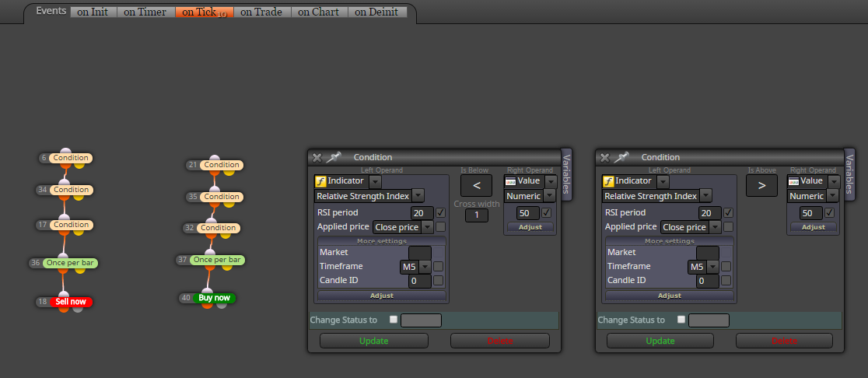The width and height of the screenshot is (868, 378).
Task: Switch to the on Deinit events tab
Action: click(x=377, y=12)
